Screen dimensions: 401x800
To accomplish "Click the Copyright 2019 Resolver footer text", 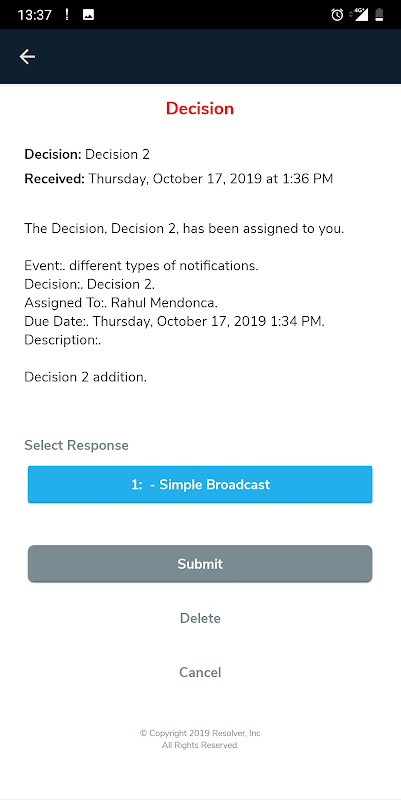I will 200,739.
